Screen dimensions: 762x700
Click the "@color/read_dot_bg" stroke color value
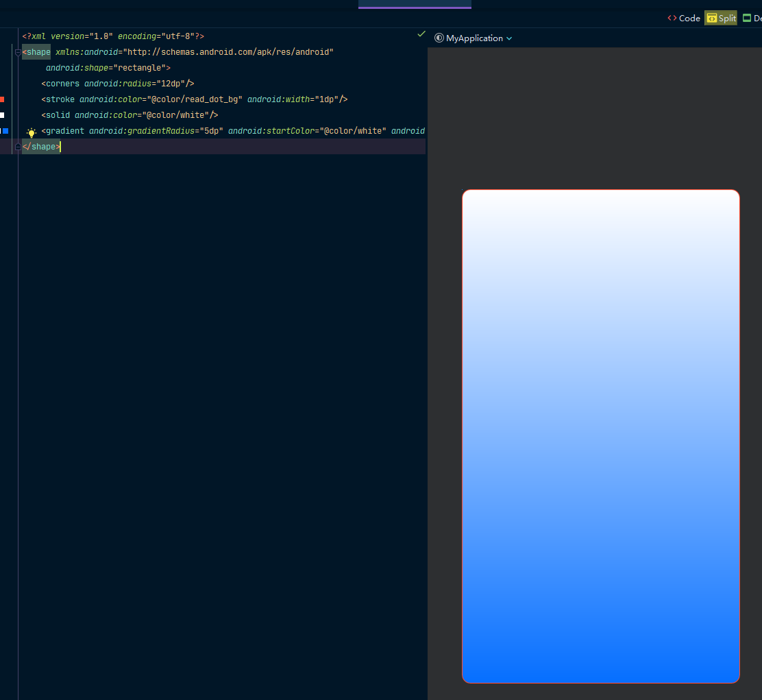195,99
